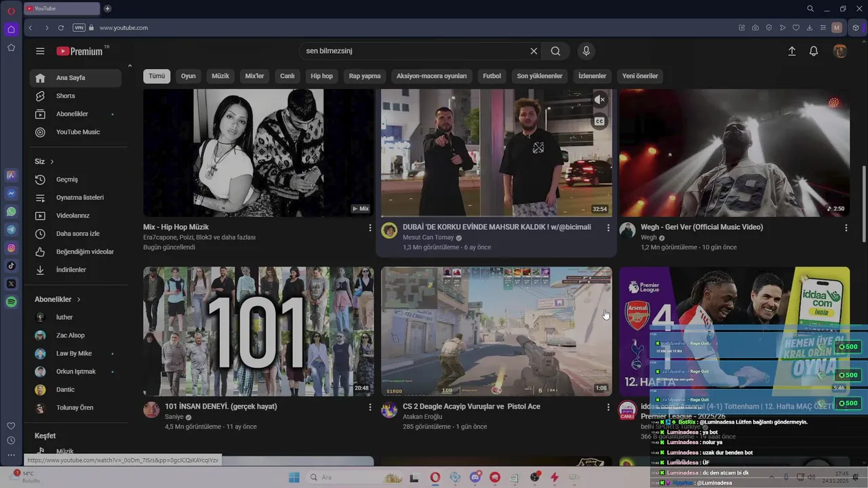Open WhatsApp in Opera sidebar
The image size is (868, 488).
(x=11, y=211)
